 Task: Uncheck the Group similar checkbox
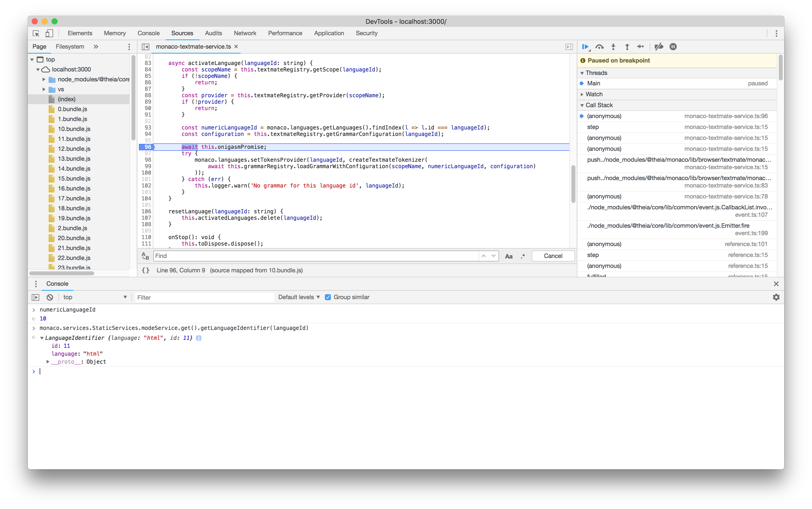(328, 297)
